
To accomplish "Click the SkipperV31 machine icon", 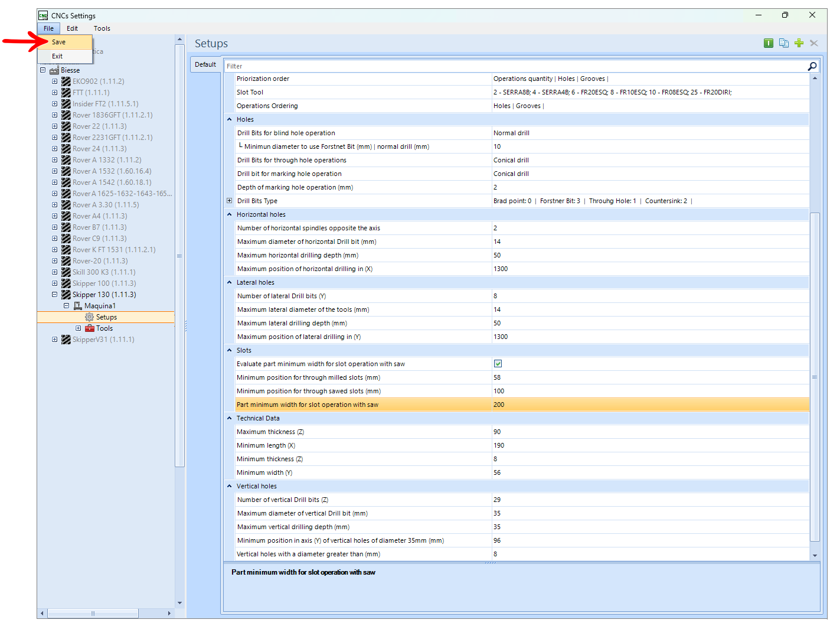I will (66, 340).
